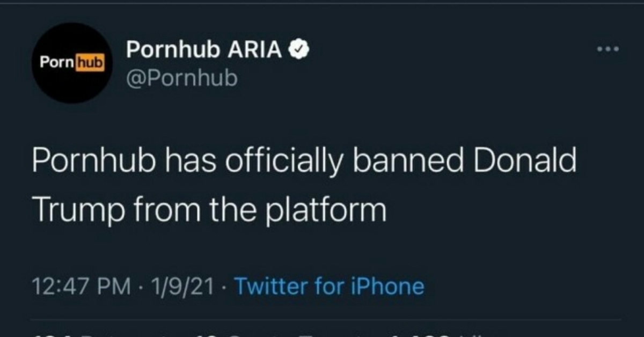Click the @Pornhub handle

click(x=181, y=78)
